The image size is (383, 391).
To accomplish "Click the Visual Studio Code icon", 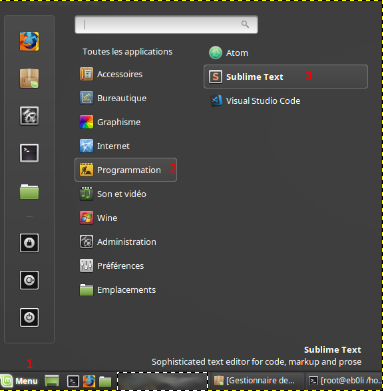I will (217, 101).
